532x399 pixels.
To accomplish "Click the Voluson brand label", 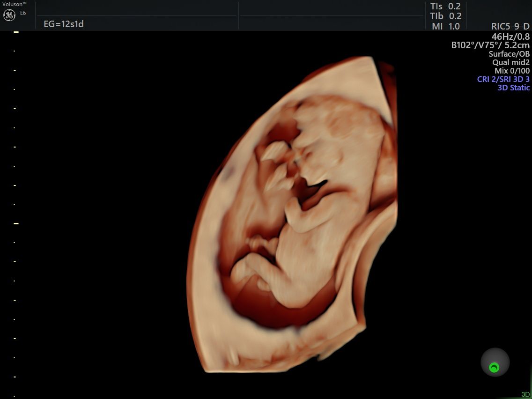I will pyautogui.click(x=14, y=4).
